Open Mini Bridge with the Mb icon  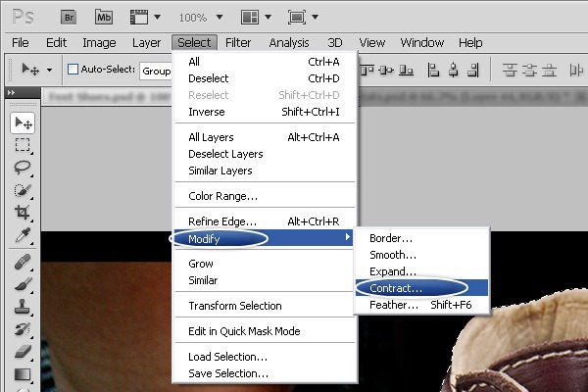[x=103, y=17]
